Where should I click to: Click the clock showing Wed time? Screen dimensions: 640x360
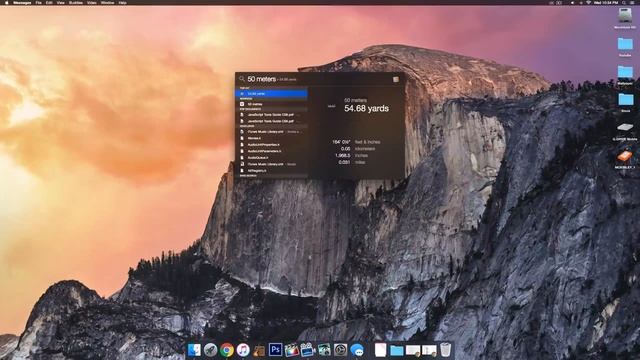(x=606, y=2)
